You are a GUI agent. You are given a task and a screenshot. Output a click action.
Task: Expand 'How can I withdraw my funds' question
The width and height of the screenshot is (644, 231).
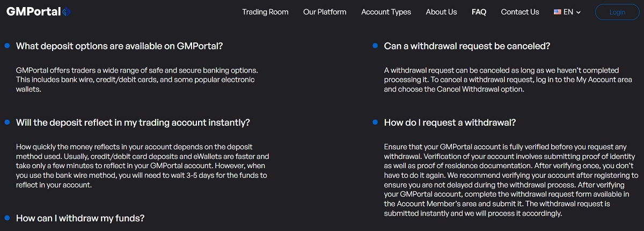(80, 218)
